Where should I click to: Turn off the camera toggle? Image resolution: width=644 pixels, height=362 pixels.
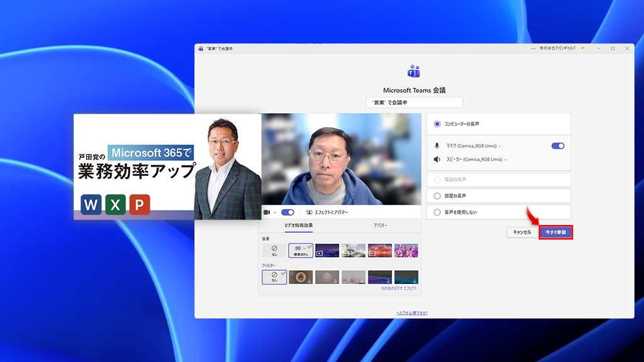[287, 212]
